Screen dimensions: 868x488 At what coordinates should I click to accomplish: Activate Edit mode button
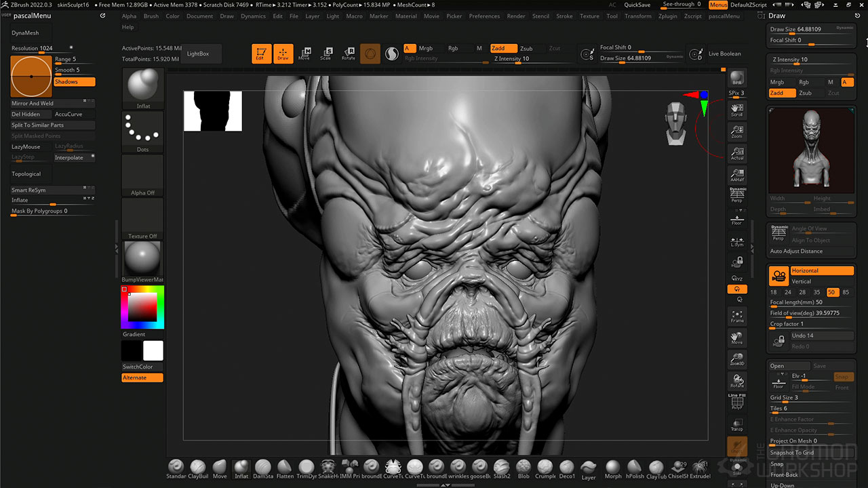[x=261, y=54]
